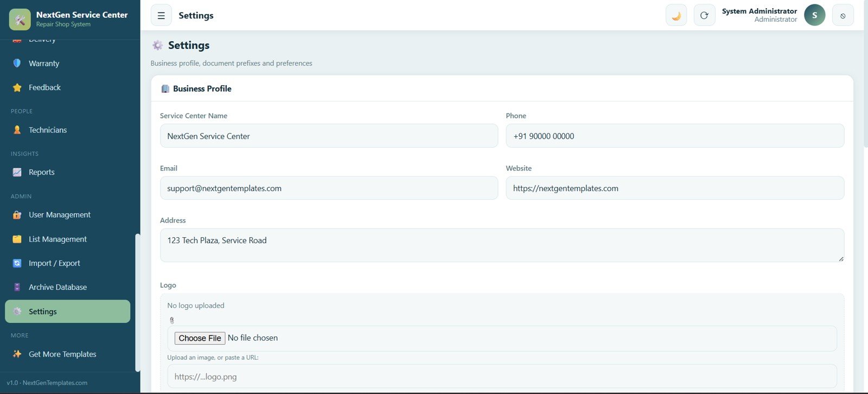Click the System Administrator name
This screenshot has height=394, width=868.
pos(759,11)
